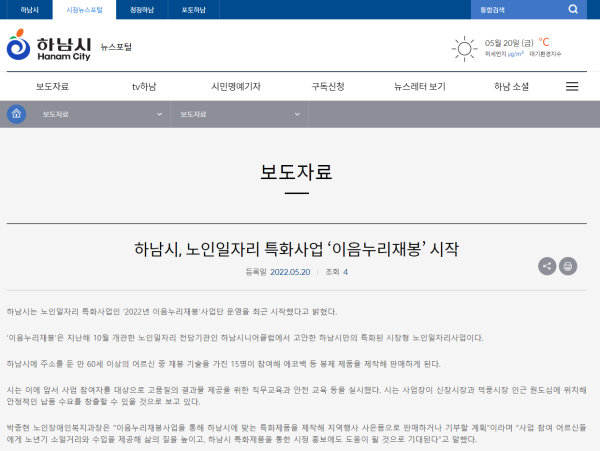The image size is (600, 451).
Task: Expand the second 보도자료 breadcrumb dropdown
Action: tap(240, 114)
